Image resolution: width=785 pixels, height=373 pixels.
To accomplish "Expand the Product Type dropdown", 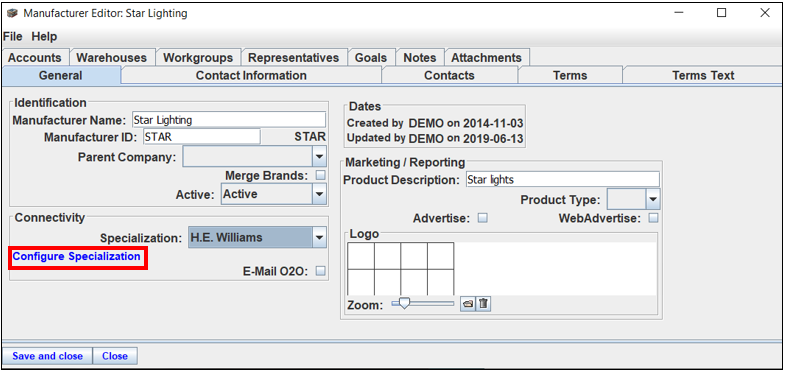I will pos(652,199).
